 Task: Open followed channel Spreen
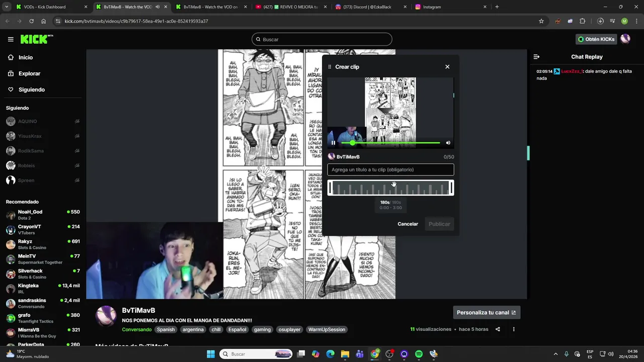pos(42,180)
